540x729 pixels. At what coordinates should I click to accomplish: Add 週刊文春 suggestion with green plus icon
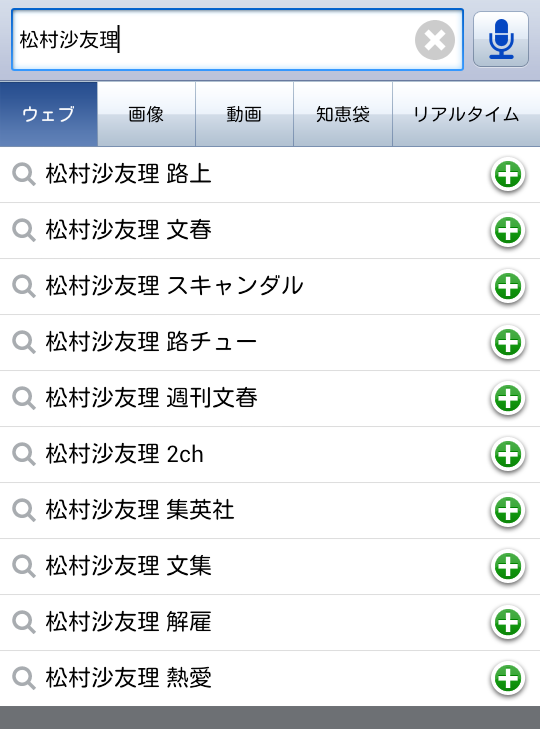tap(508, 398)
